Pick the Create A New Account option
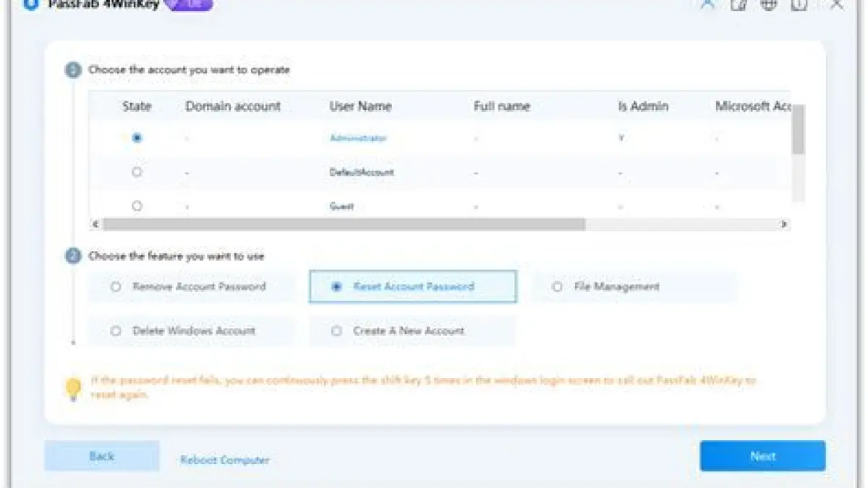Image resolution: width=868 pixels, height=488 pixels. point(336,331)
